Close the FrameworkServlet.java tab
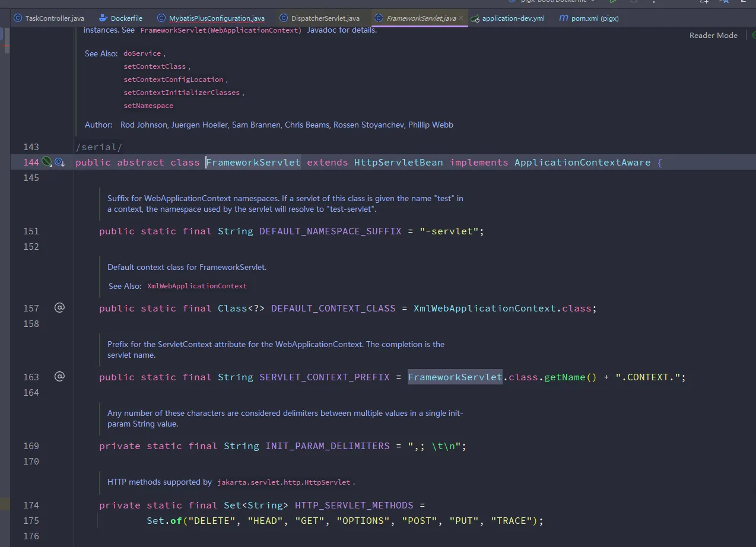 (461, 18)
